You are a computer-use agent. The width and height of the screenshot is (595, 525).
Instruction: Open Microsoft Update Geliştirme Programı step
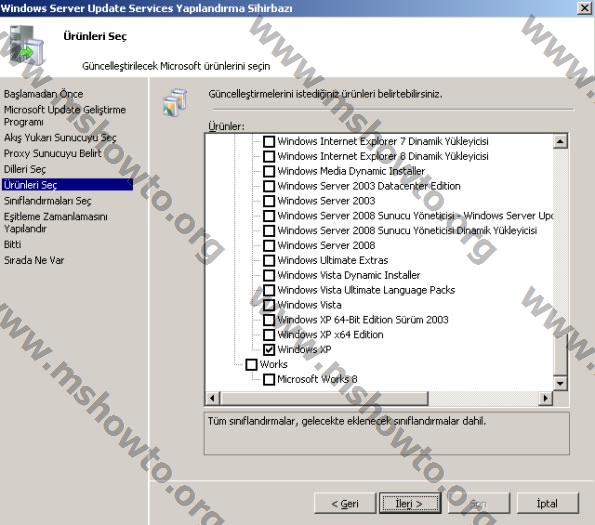pyautogui.click(x=65, y=116)
